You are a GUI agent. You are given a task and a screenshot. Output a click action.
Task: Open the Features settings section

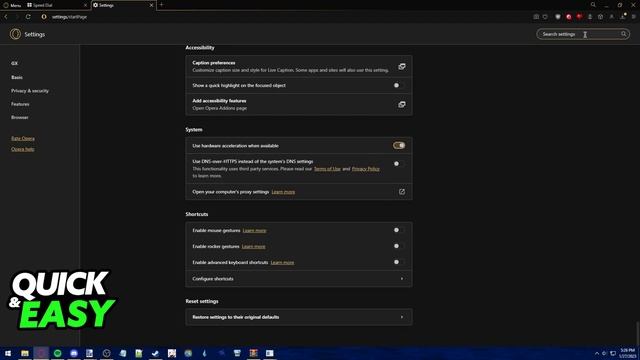[x=20, y=104]
